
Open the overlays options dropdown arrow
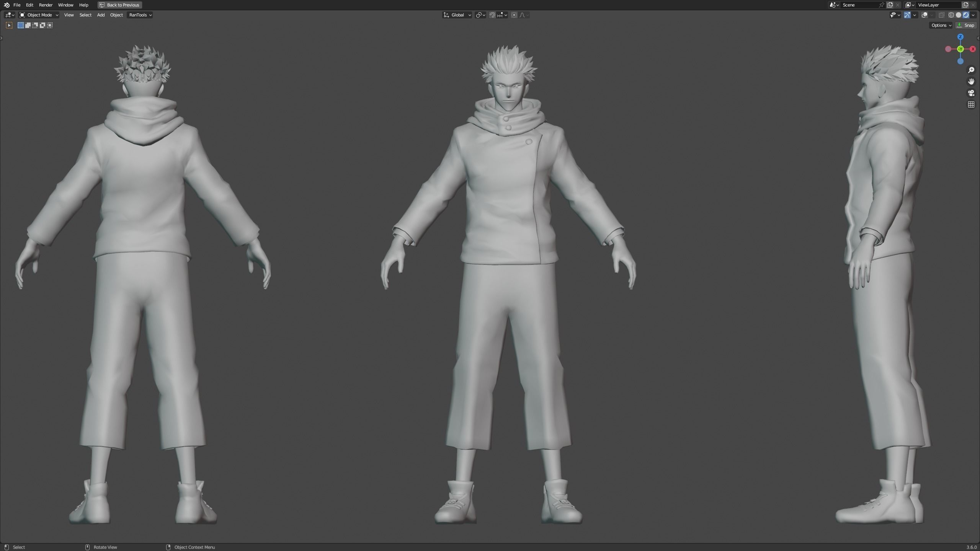coord(932,15)
